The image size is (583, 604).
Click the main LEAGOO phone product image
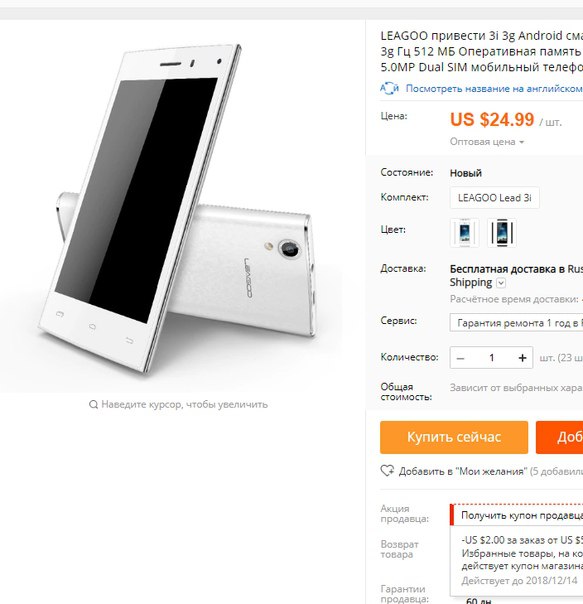(x=179, y=209)
